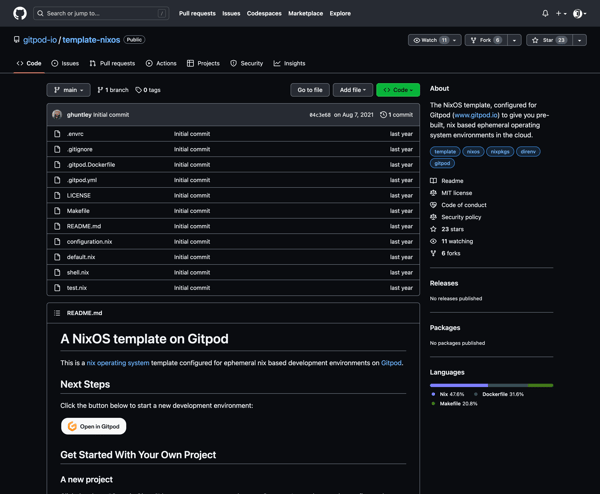Open Marketplace in top navigation
Image resolution: width=600 pixels, height=494 pixels.
(305, 13)
